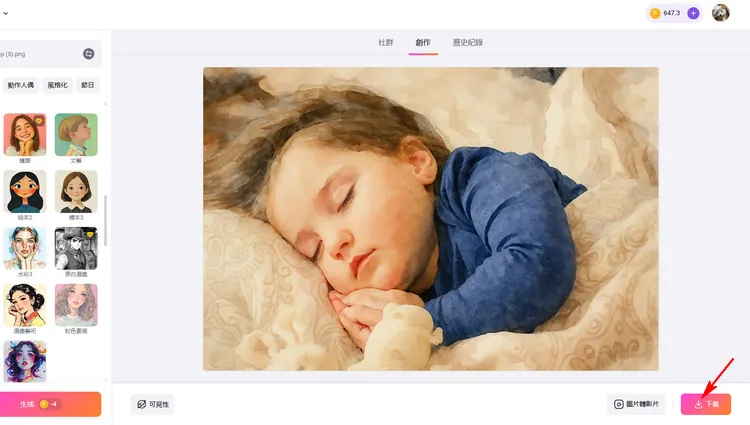
Task: Open the user avatar in the top right
Action: click(720, 13)
